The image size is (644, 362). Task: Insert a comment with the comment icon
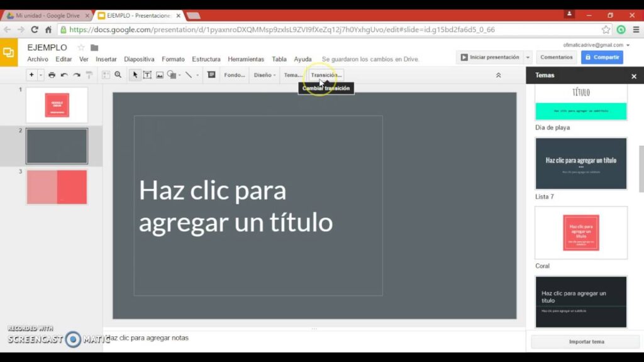(211, 75)
